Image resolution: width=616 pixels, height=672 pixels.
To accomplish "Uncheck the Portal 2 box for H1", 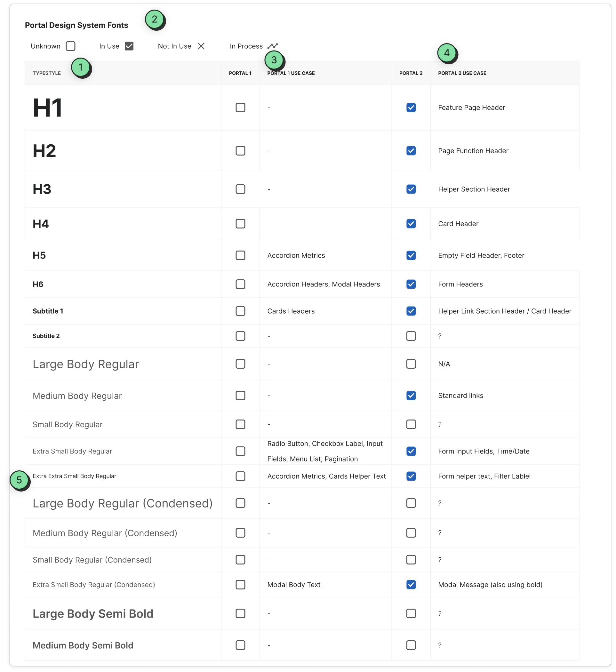I will click(411, 108).
